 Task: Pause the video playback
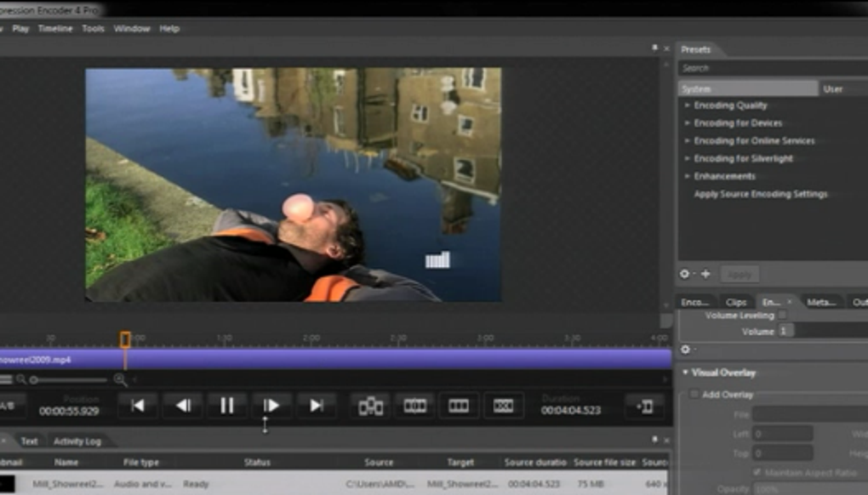(x=226, y=406)
